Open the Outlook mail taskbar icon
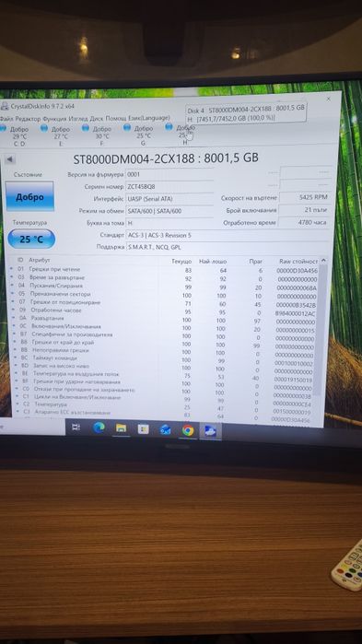Viewport: 362px width, 644px height. [166, 429]
